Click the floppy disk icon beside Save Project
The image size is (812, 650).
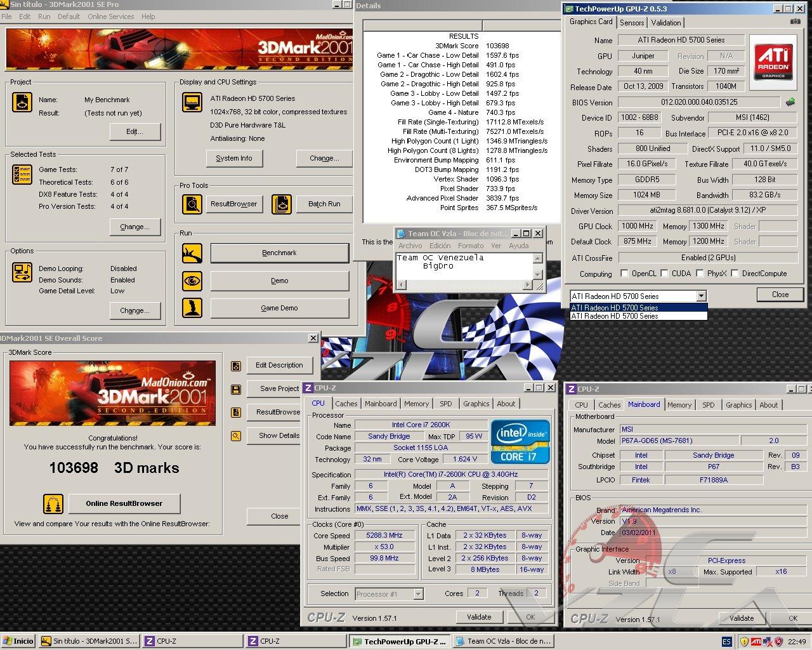click(236, 389)
